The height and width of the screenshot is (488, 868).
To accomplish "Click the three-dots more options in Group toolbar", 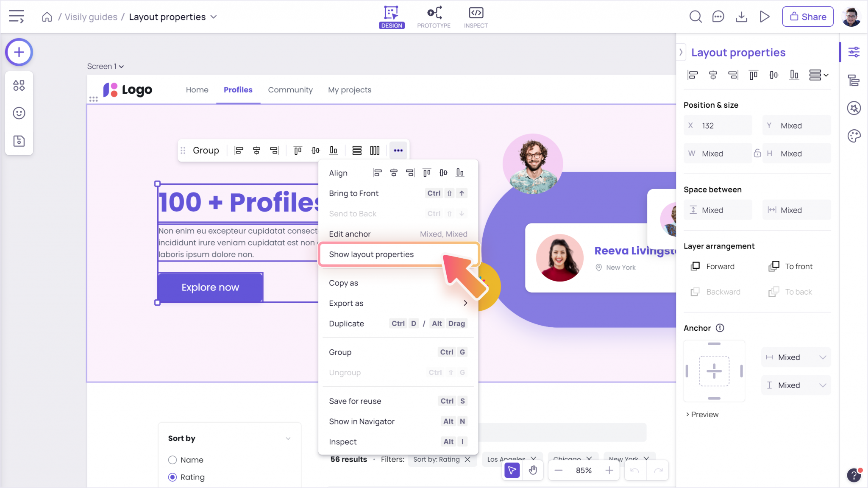I will [x=398, y=151].
